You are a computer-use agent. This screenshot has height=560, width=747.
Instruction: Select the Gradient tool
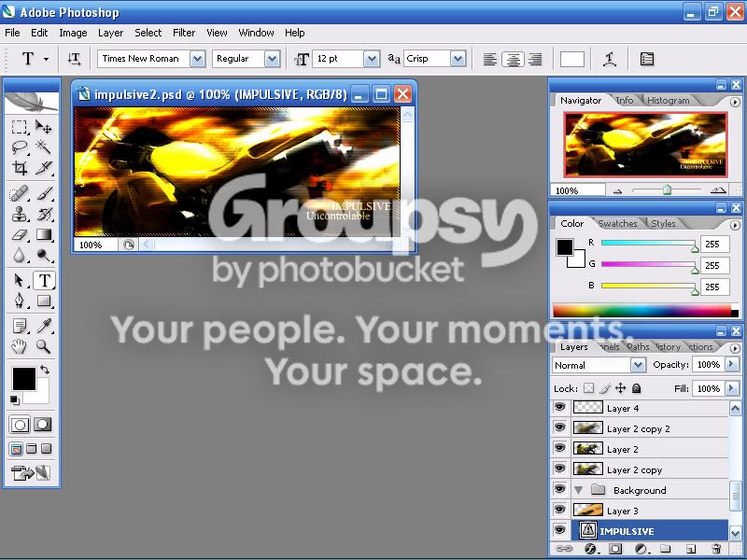click(43, 235)
